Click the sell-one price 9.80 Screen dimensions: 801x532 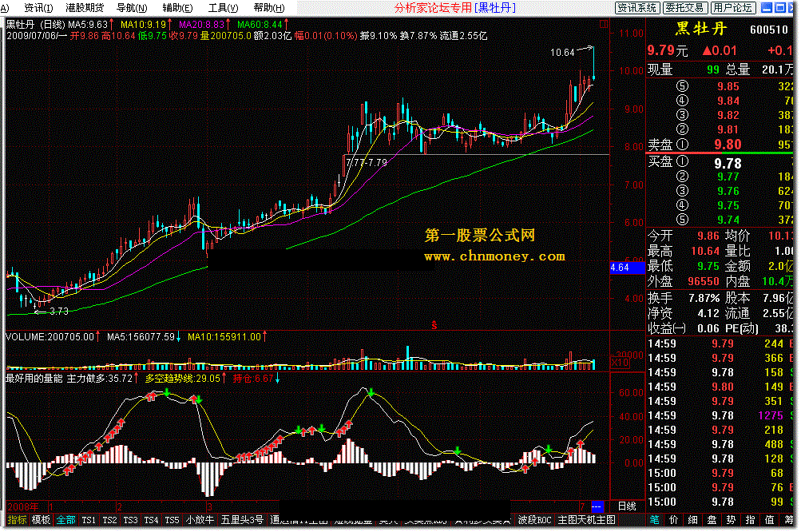(x=728, y=145)
